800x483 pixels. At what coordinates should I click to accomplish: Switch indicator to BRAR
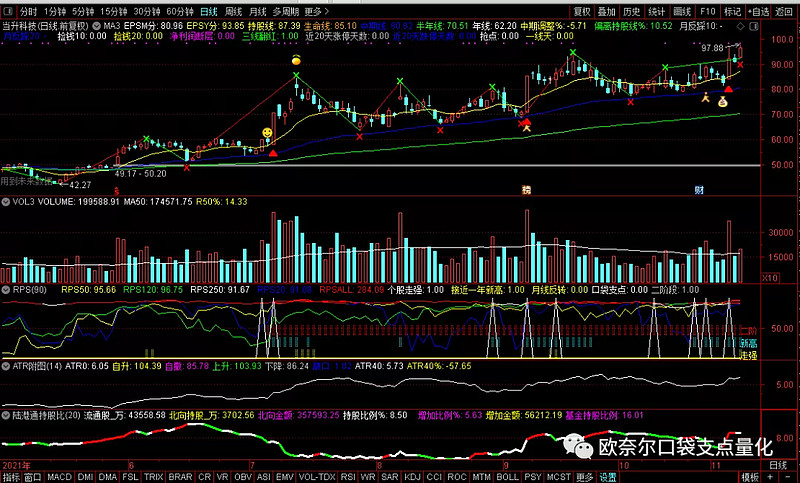point(180,477)
